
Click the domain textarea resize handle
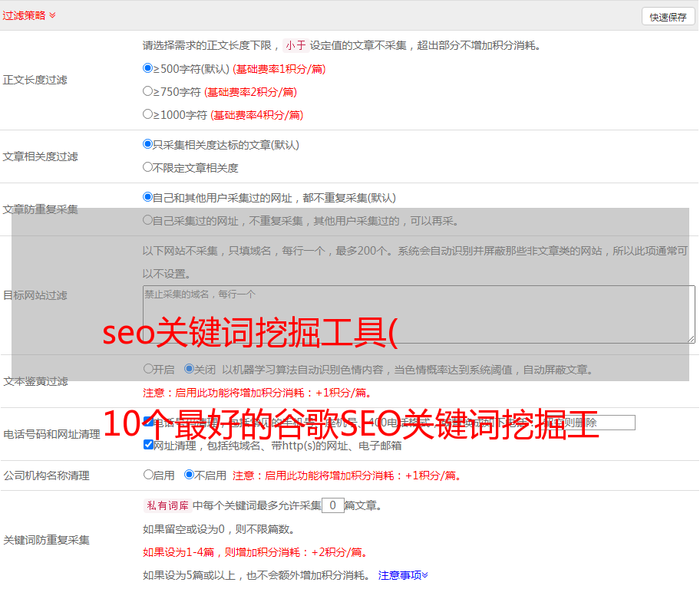click(691, 339)
